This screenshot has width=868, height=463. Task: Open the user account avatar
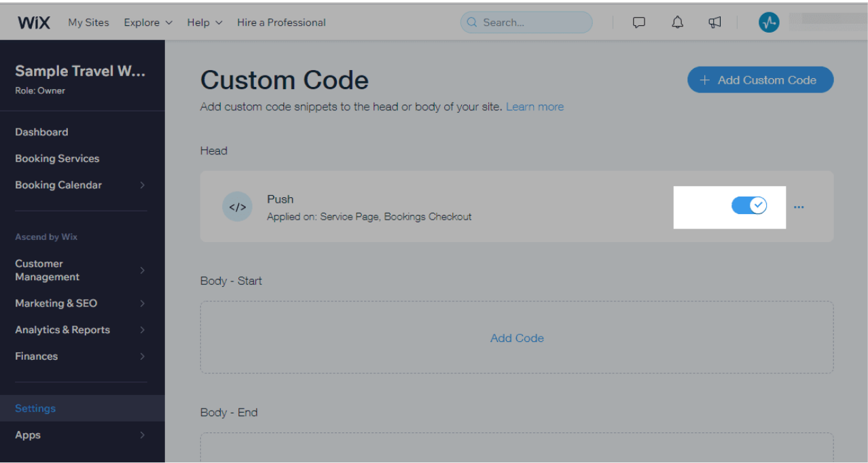(x=769, y=22)
